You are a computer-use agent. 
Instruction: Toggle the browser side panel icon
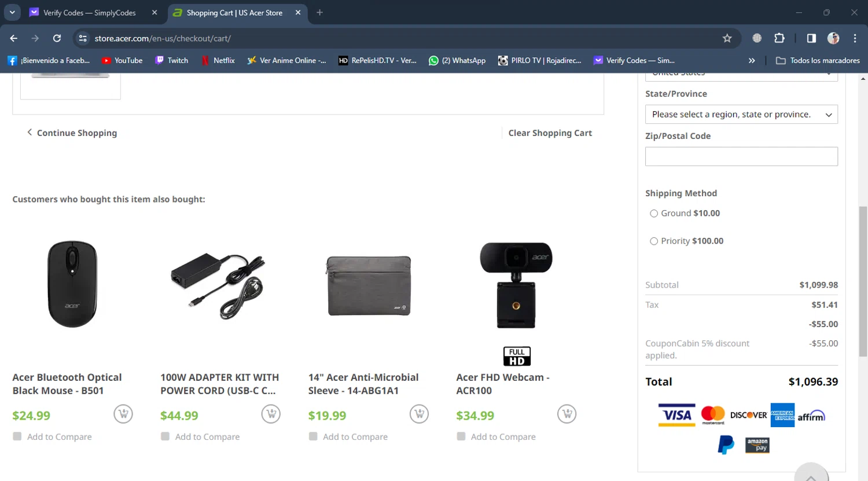pos(811,38)
